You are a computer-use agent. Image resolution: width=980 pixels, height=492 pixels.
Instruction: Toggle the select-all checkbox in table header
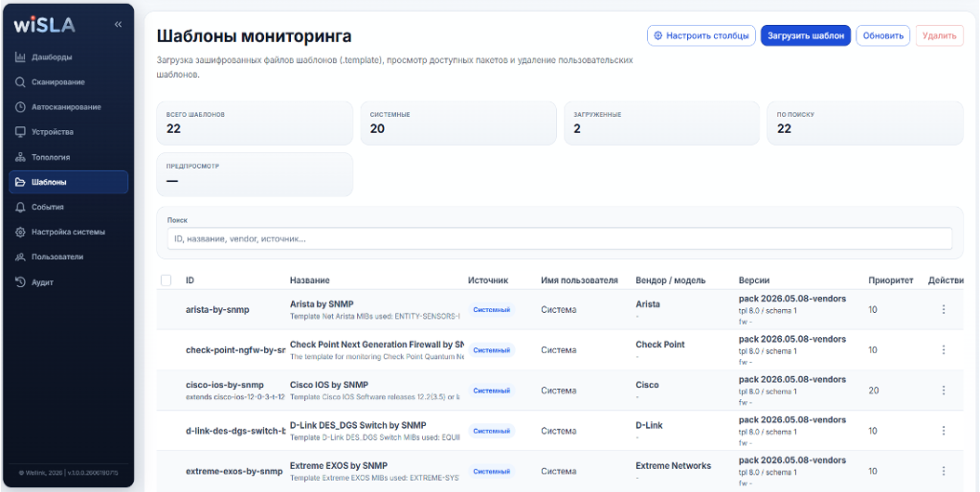166,280
